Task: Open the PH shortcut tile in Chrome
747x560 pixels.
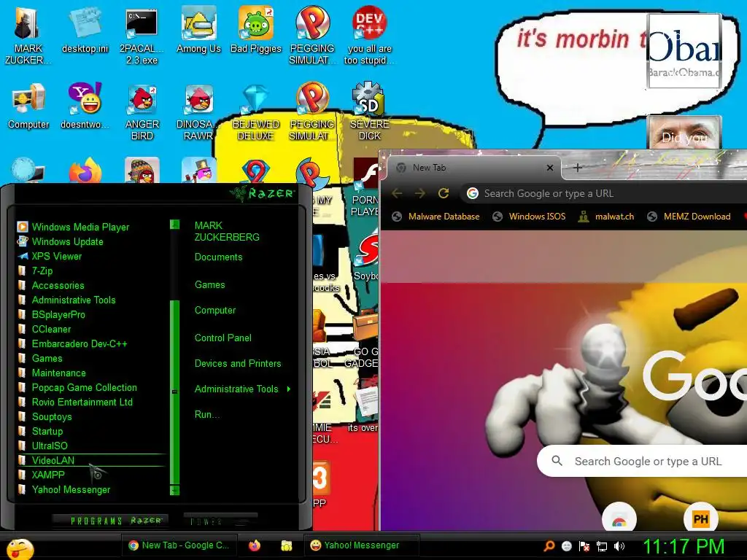Action: pos(700,519)
